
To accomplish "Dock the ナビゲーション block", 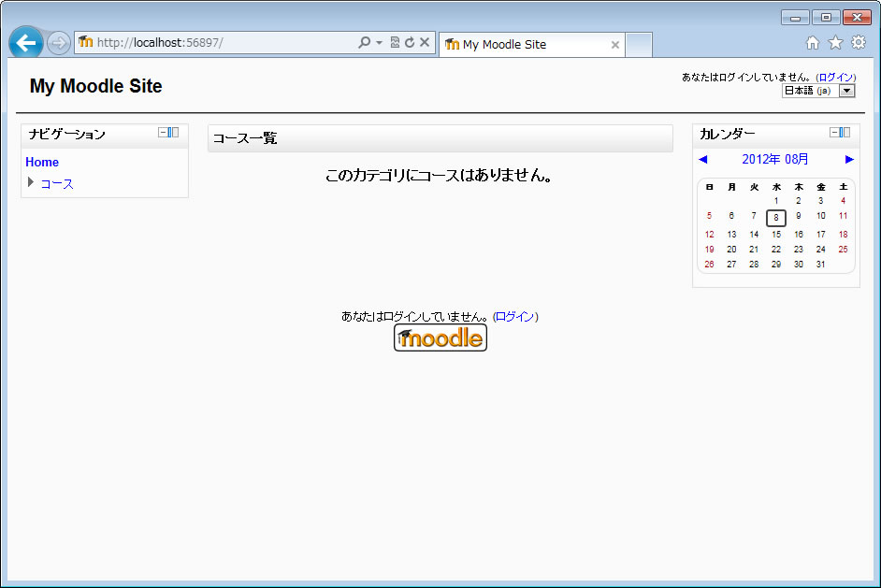I will [x=174, y=133].
